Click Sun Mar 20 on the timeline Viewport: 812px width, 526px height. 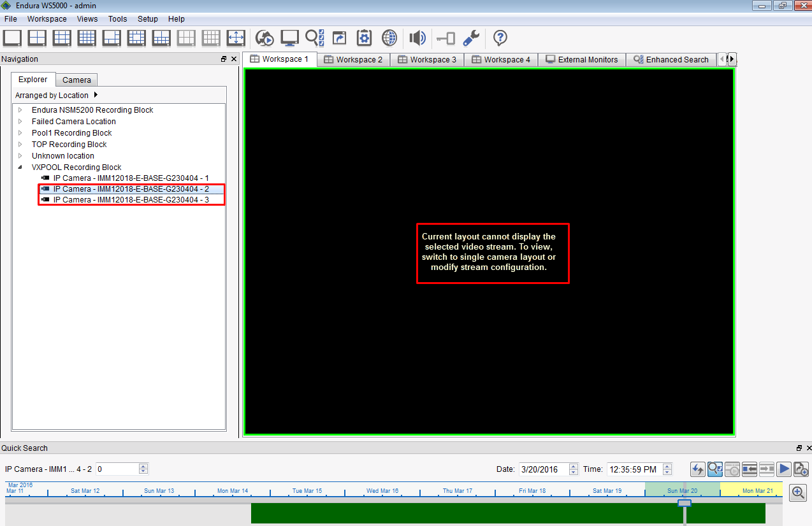(682, 491)
